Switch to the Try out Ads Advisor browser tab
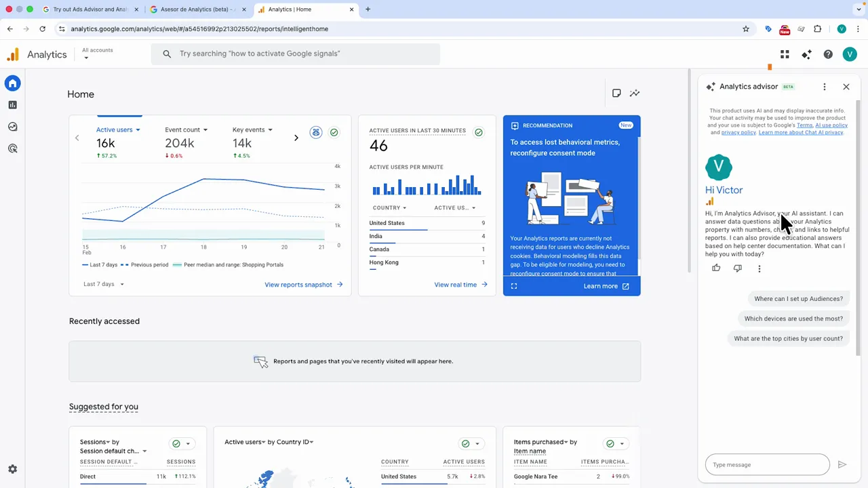Image resolution: width=868 pixels, height=488 pixels. tap(91, 9)
